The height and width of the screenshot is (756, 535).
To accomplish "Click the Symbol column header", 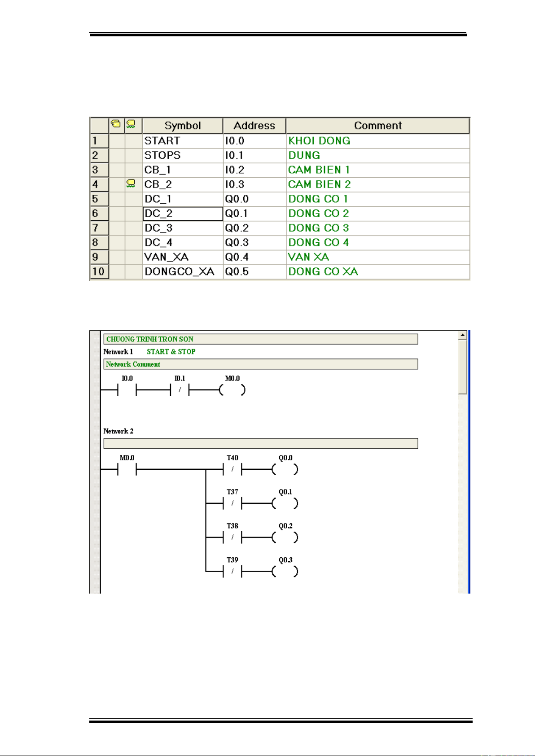I will pos(182,126).
